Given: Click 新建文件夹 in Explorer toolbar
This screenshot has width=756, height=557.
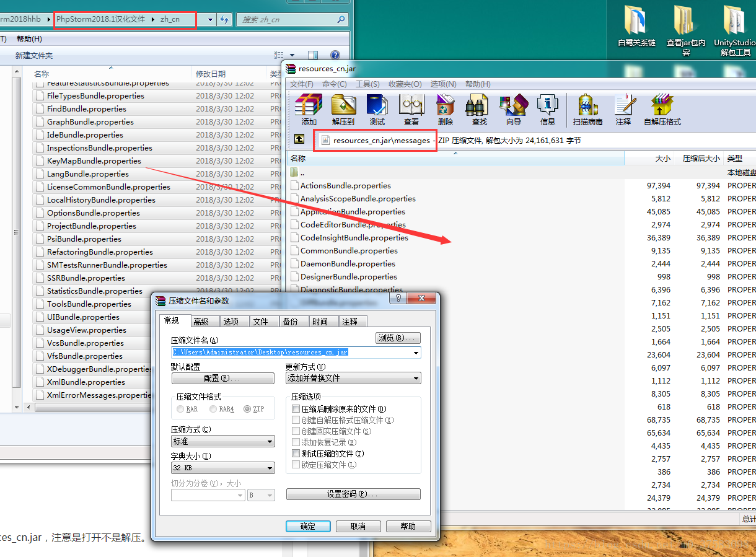Looking at the screenshot, I should click(x=34, y=55).
